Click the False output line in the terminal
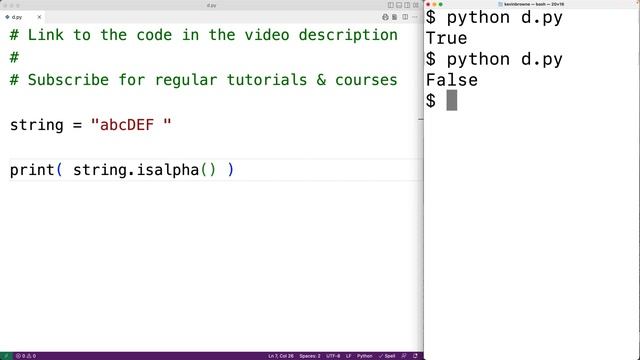Viewport: 640px width, 360px height. (451, 80)
